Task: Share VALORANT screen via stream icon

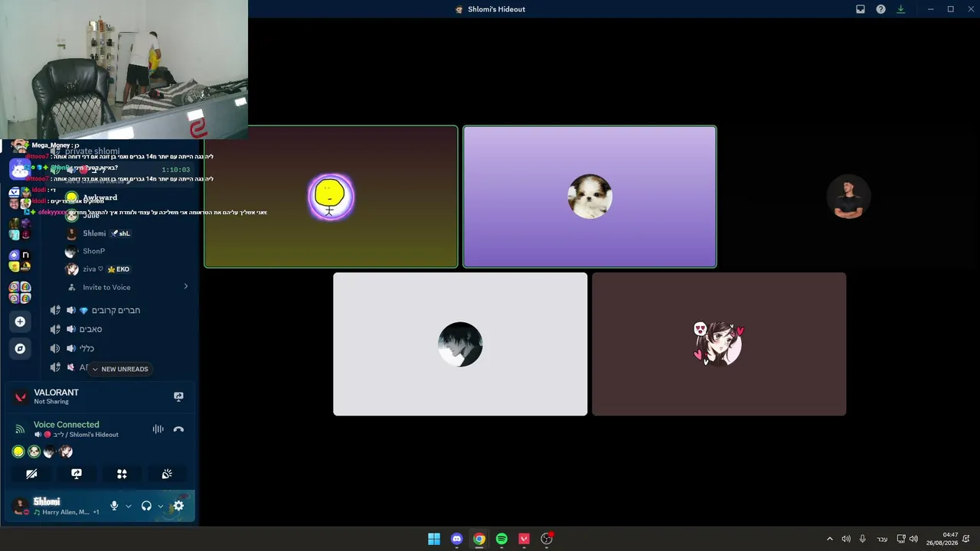Action: pyautogui.click(x=178, y=396)
